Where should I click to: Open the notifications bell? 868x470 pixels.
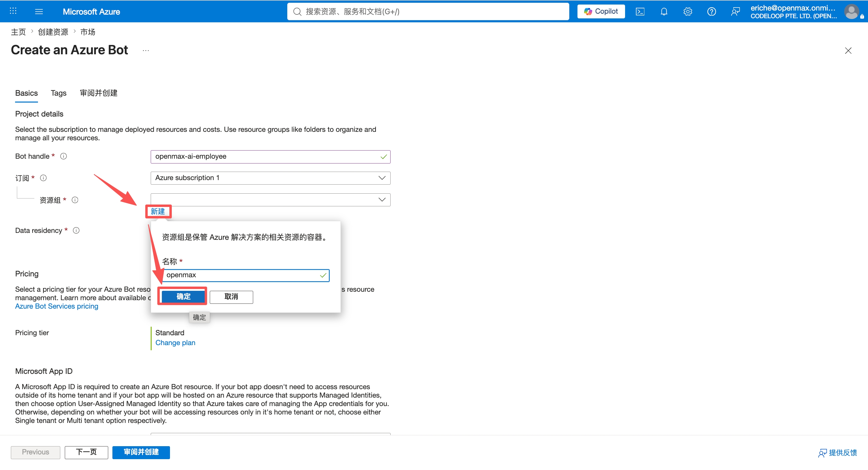(664, 11)
